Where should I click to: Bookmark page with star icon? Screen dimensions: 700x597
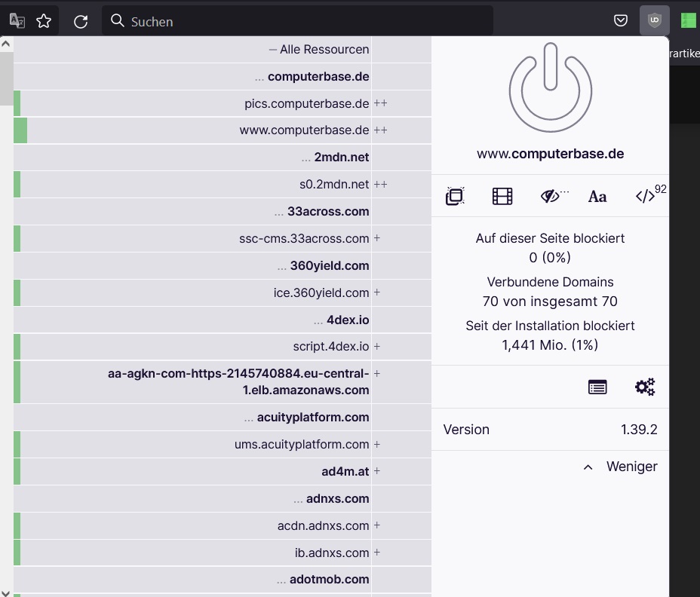tap(44, 21)
